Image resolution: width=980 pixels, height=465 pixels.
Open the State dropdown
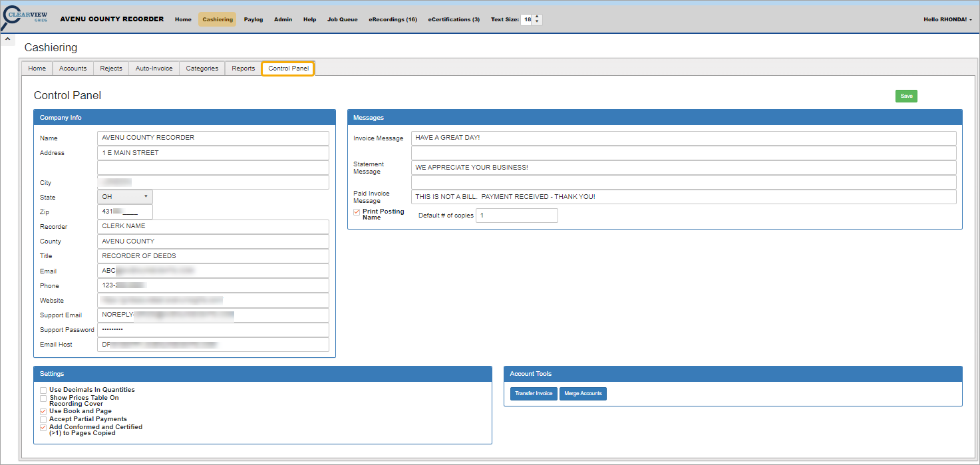coord(125,197)
